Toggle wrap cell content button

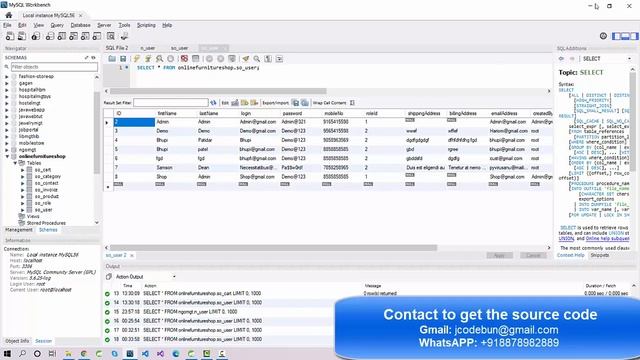(x=352, y=102)
